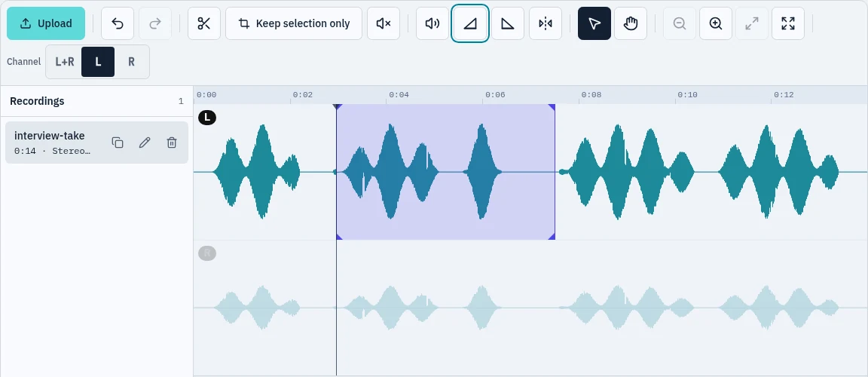
Task: Select the L channel option
Action: click(98, 61)
